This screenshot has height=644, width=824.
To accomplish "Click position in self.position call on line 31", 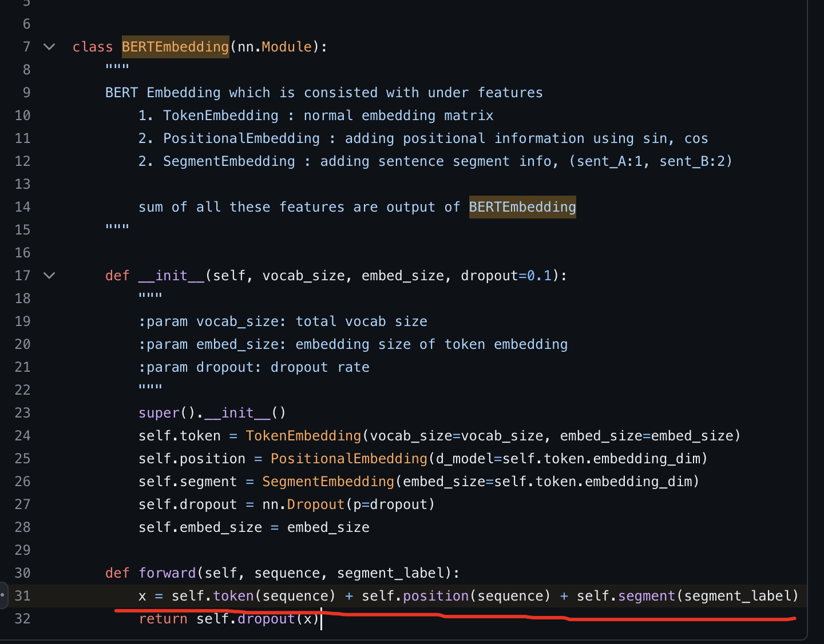I will [x=435, y=596].
